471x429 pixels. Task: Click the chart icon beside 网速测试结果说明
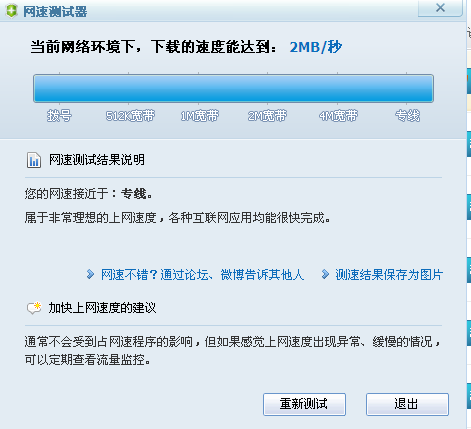pyautogui.click(x=34, y=160)
